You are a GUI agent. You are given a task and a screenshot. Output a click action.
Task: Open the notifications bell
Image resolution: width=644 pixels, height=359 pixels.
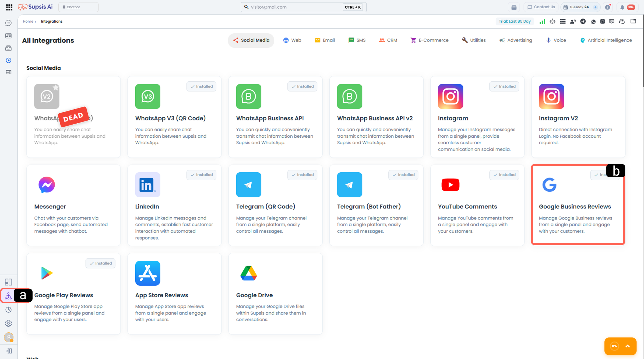[x=622, y=7]
